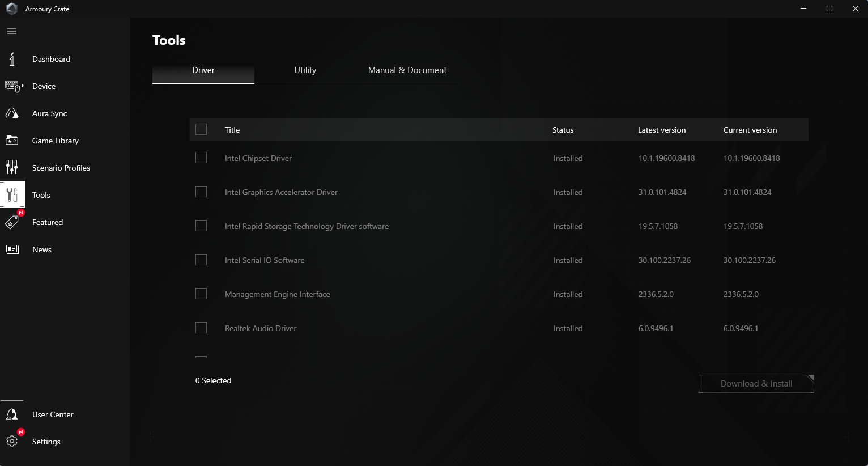Click the User Center icon
Viewport: 868px width, 466px height.
(x=12, y=414)
